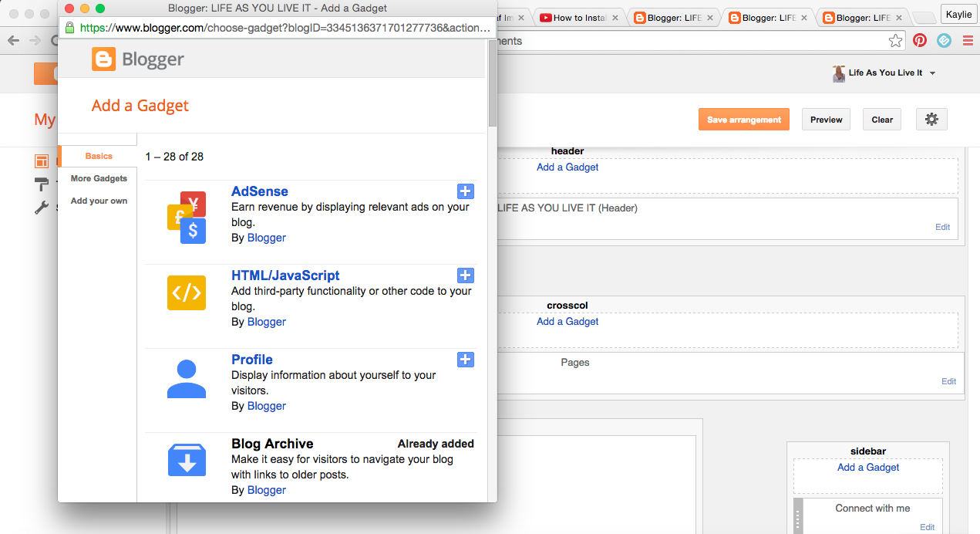Click the Chrome forward arrow
The width and height of the screenshot is (980, 534).
[35, 41]
